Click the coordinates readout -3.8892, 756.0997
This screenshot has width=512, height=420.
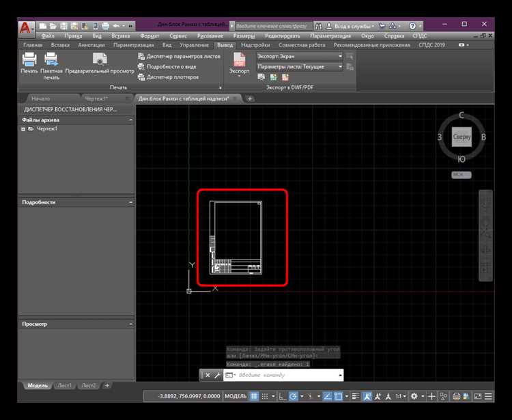click(188, 397)
